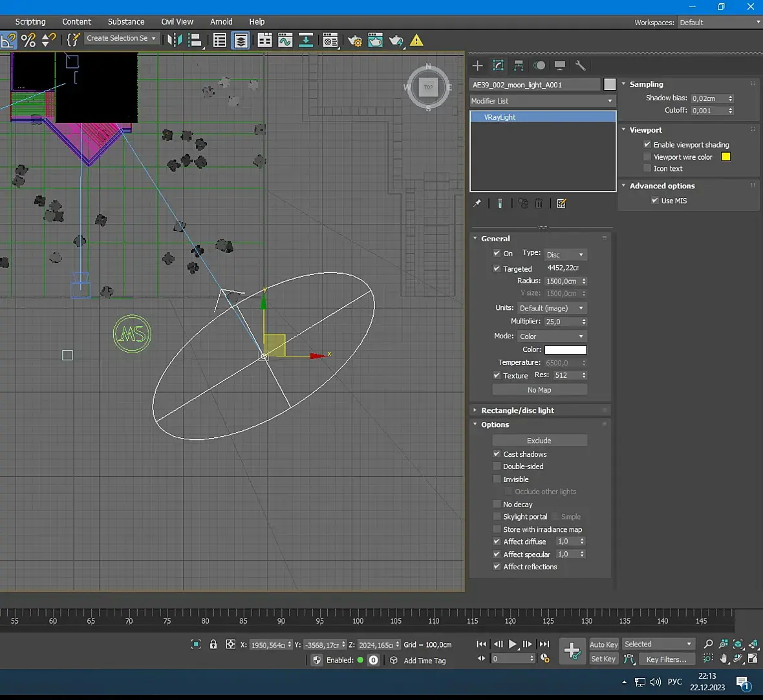Screen dimensions: 763x700
Task: Open the Modifier List dropdown
Action: point(542,101)
